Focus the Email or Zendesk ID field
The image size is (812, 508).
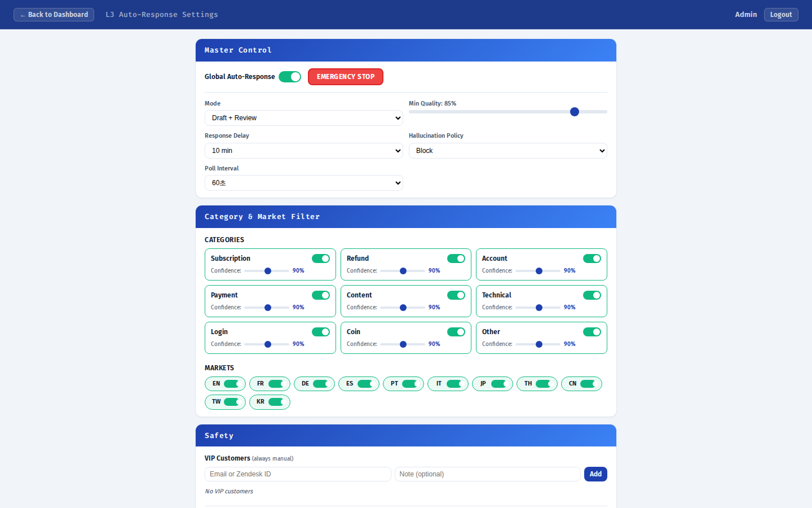298,474
